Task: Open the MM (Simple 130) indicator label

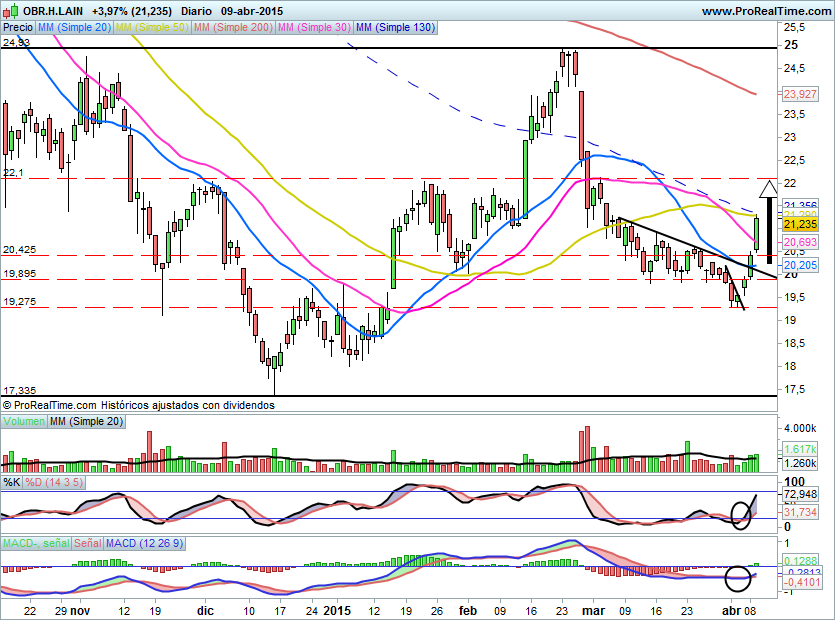Action: (x=396, y=28)
